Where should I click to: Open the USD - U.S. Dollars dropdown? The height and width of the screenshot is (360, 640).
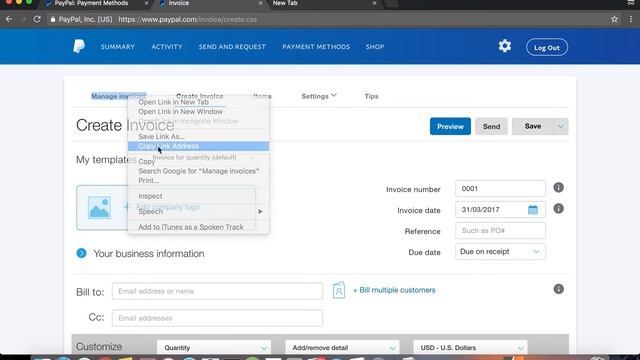pos(470,348)
